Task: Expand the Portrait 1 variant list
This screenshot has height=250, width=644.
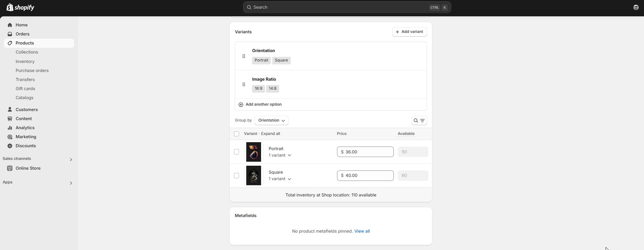Action: (280, 155)
